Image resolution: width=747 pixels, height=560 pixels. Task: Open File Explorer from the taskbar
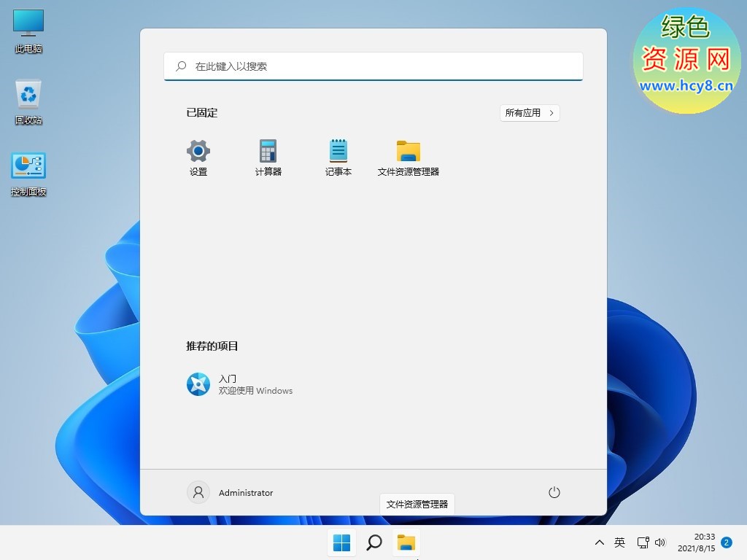[406, 542]
